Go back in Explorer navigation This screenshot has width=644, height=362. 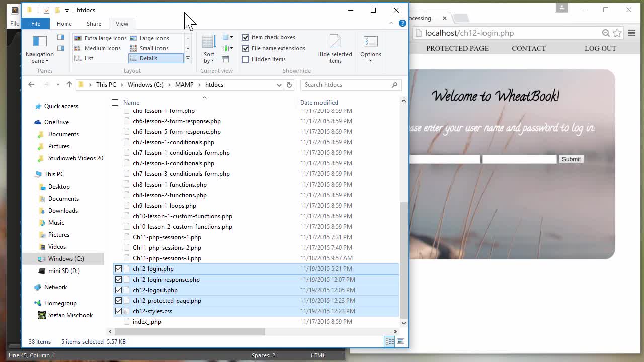coord(31,85)
